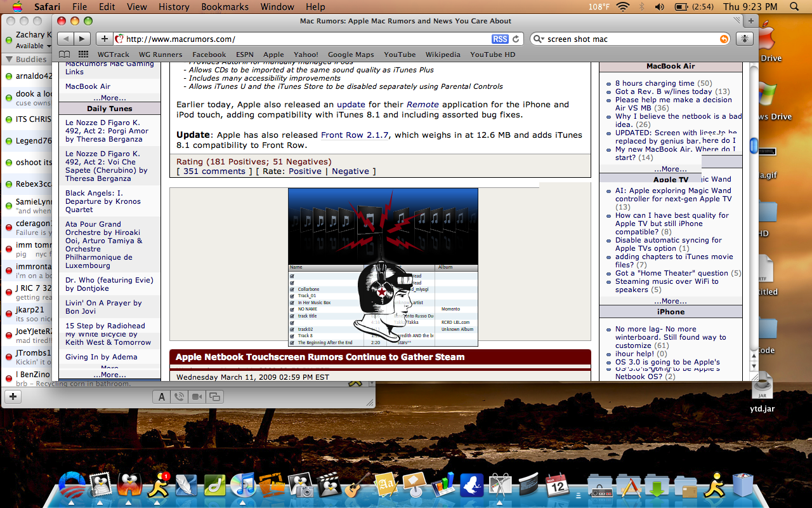This screenshot has width=812, height=508.
Task: Click Safari's vertical scrollbar thumb
Action: pyautogui.click(x=754, y=145)
